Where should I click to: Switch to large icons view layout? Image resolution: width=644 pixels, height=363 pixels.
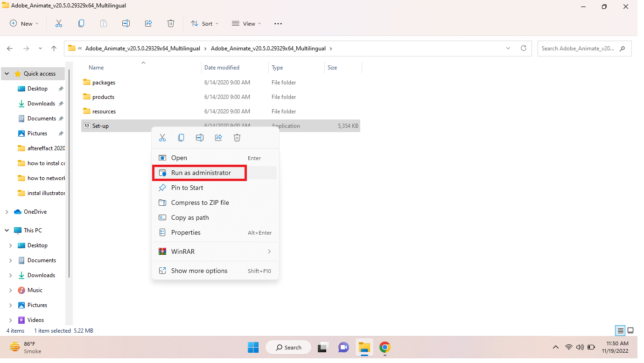[x=630, y=331]
